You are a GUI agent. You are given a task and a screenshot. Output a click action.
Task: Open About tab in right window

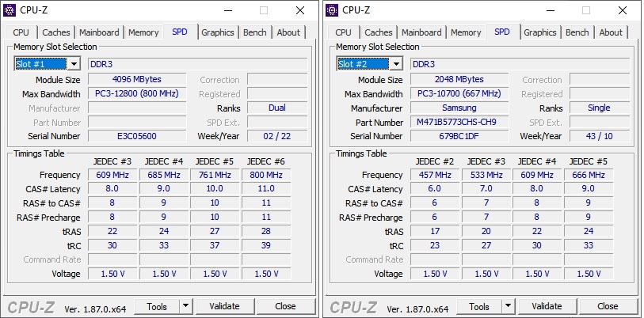[611, 32]
